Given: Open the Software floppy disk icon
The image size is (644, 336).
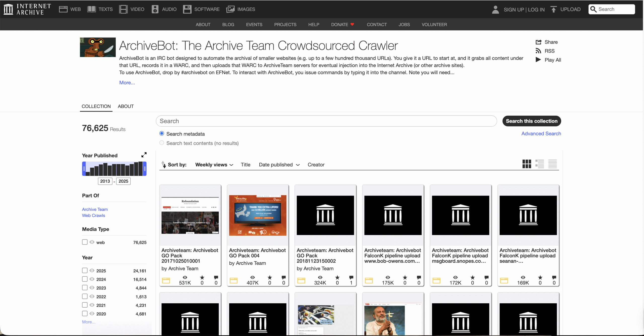Looking at the screenshot, I should tap(187, 9).
